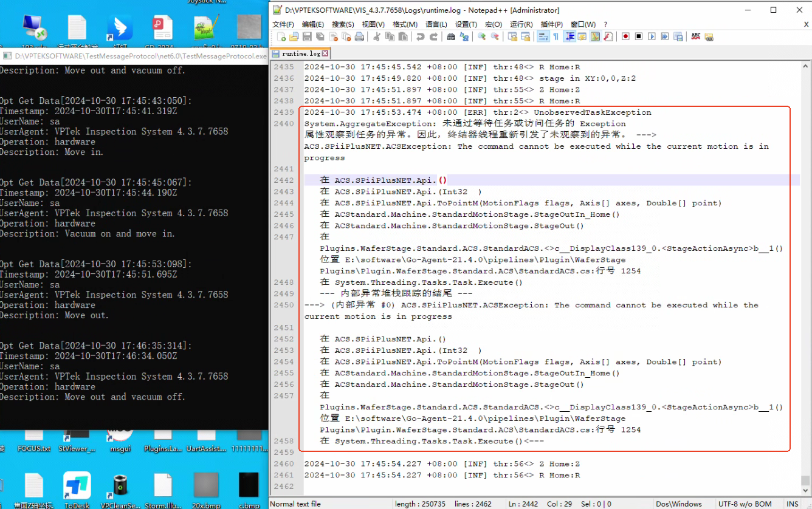The image size is (812, 509).
Task: Open the 窗口(W) menu
Action: pos(583,24)
